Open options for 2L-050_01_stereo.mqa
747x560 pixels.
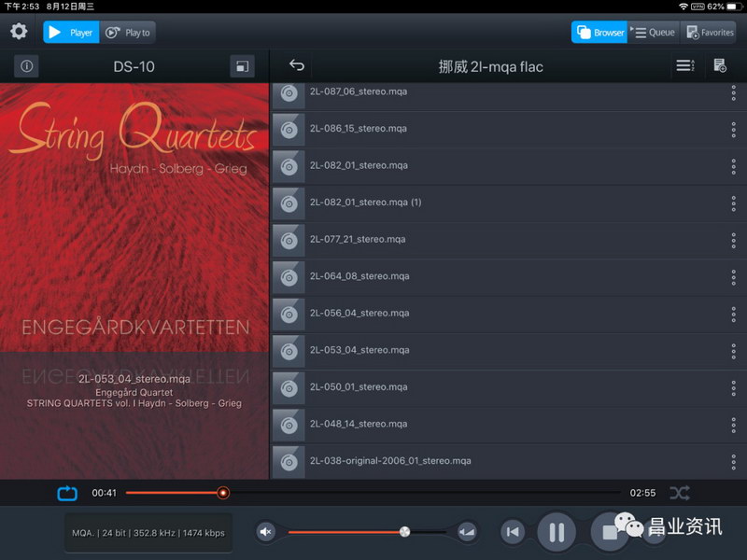734,388
